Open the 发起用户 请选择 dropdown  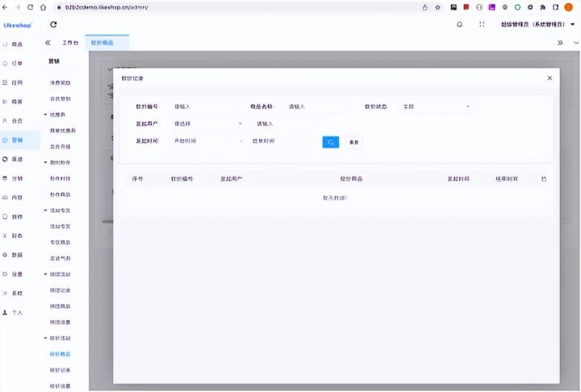click(207, 123)
